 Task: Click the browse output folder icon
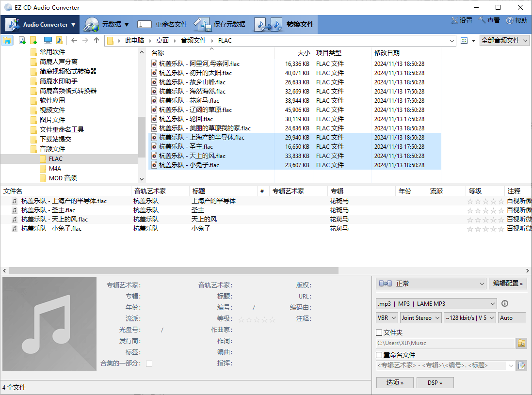[521, 343]
